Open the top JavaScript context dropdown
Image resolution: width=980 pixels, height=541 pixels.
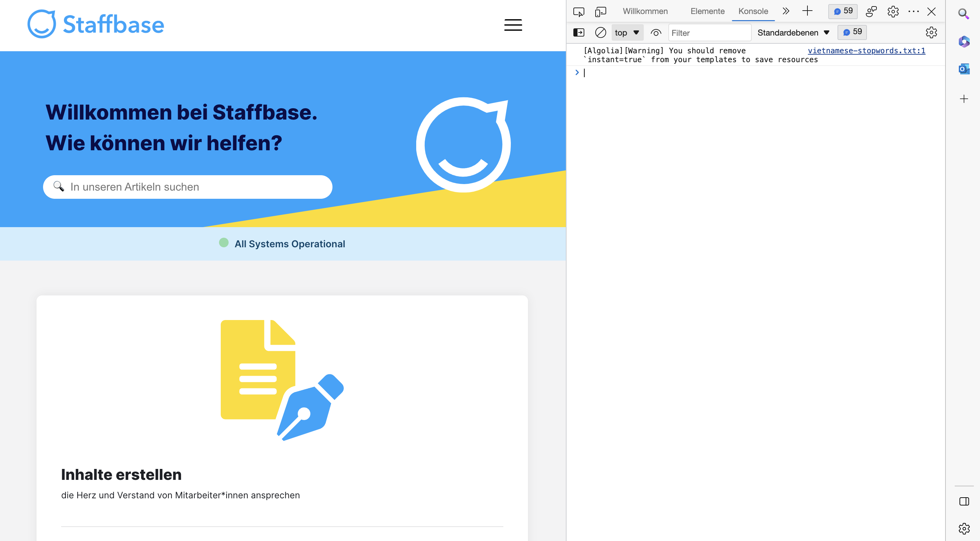click(x=627, y=33)
